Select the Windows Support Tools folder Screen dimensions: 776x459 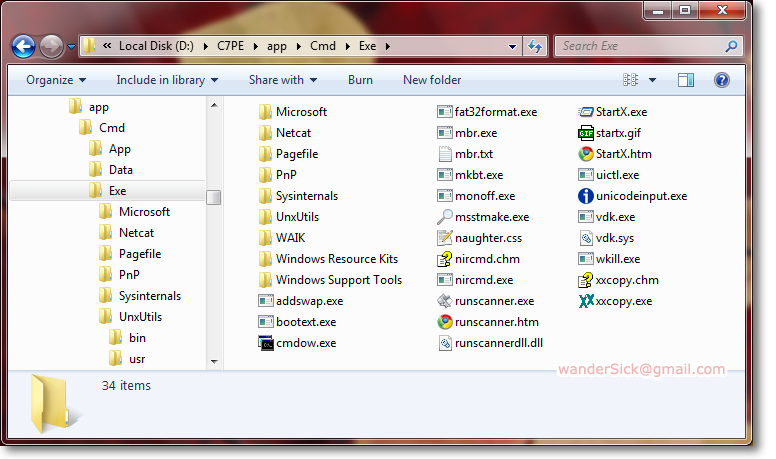pos(330,280)
